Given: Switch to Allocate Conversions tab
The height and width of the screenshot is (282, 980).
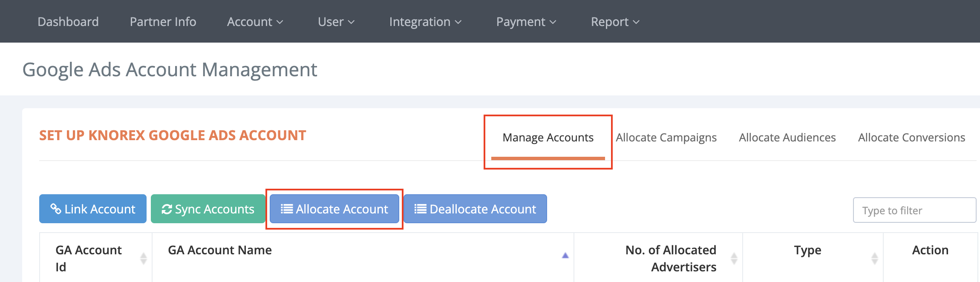Looking at the screenshot, I should point(911,138).
